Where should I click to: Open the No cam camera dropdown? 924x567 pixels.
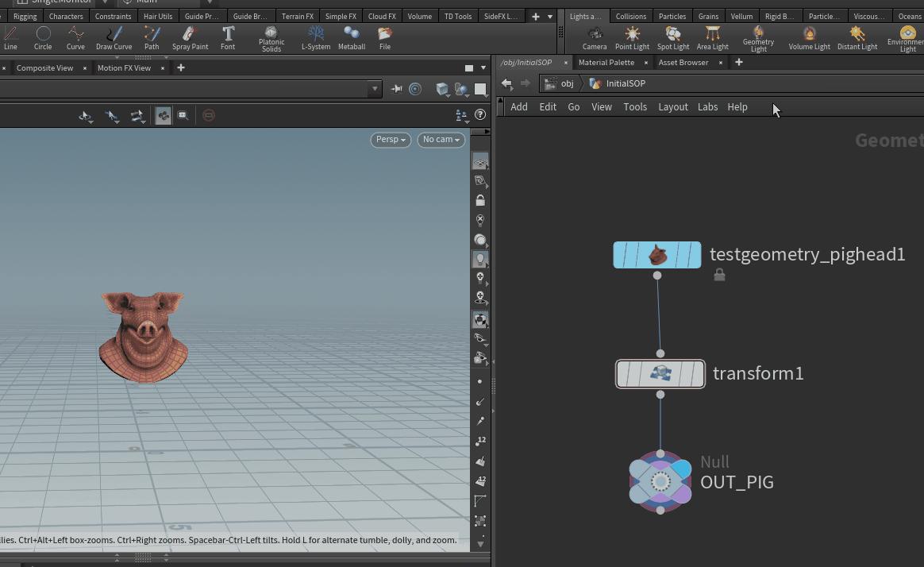coord(441,140)
